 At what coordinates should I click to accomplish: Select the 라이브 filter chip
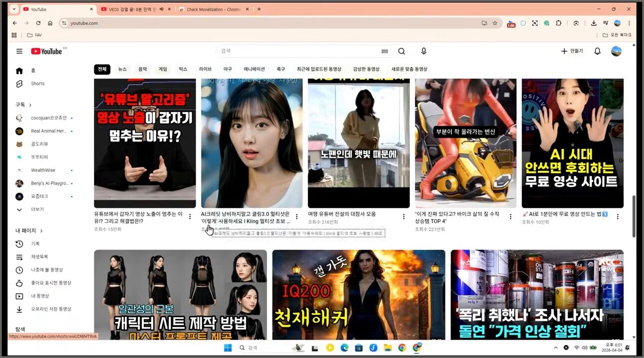(205, 69)
